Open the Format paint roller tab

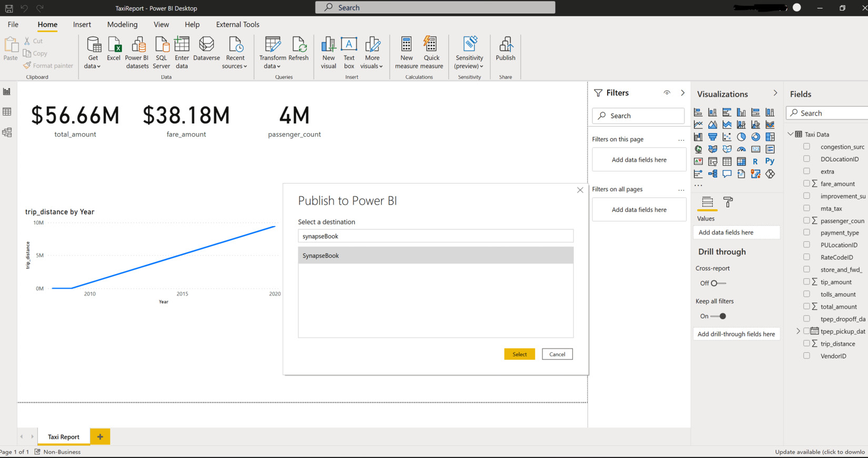[x=728, y=202]
